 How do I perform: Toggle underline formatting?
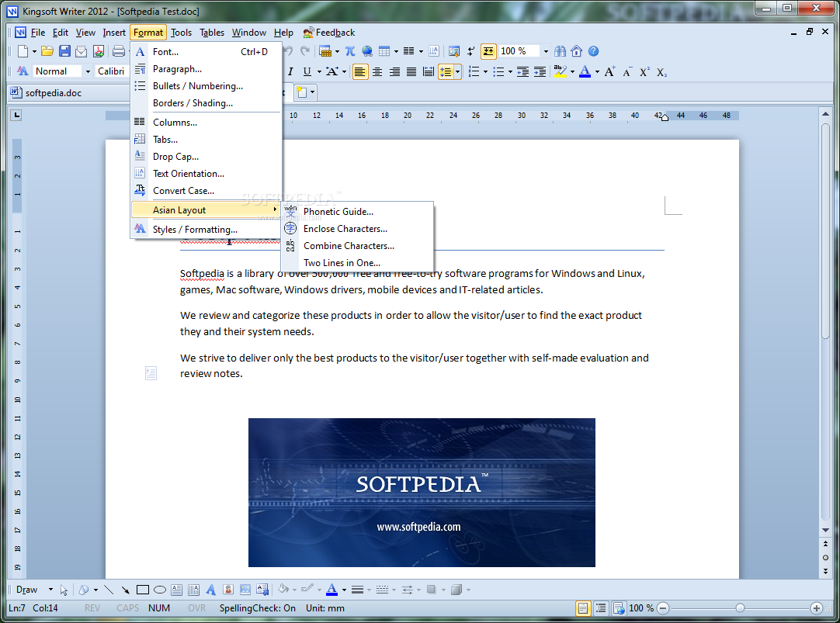[x=307, y=71]
